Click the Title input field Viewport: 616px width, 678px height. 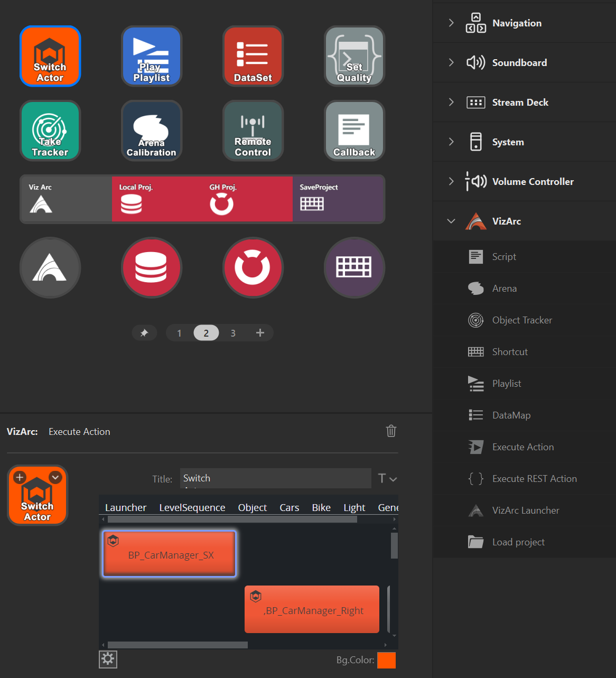point(275,478)
